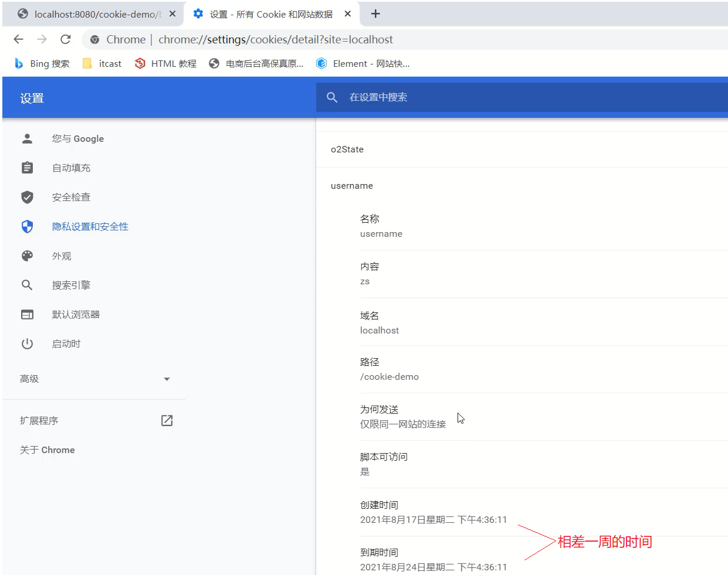Open 扩展程序 external link icon
Screen dimensions: 728x575
pyautogui.click(x=167, y=420)
